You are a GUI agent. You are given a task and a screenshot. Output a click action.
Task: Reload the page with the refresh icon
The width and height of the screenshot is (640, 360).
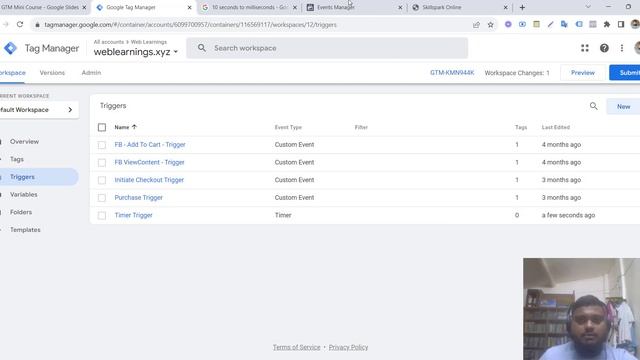(x=20, y=24)
